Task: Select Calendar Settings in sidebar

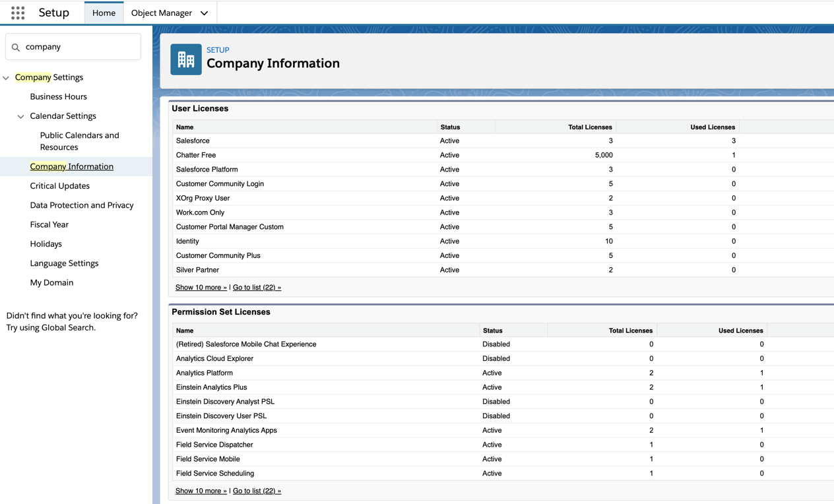Action: [63, 115]
